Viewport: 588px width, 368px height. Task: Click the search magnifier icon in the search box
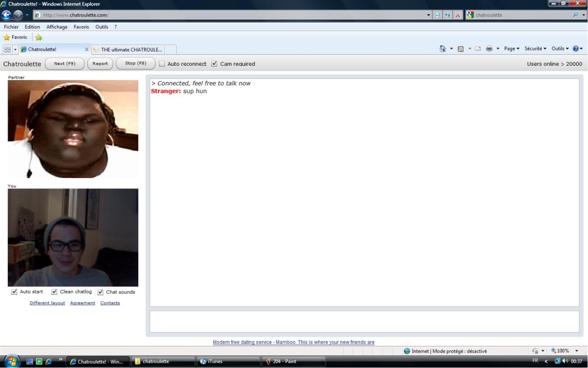pyautogui.click(x=576, y=15)
